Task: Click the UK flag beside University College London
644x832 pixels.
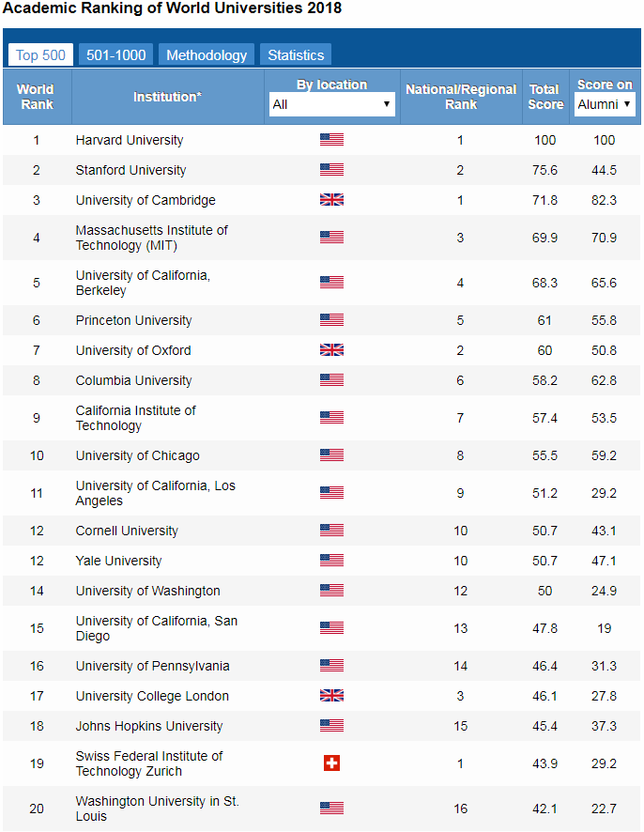Action: point(331,696)
